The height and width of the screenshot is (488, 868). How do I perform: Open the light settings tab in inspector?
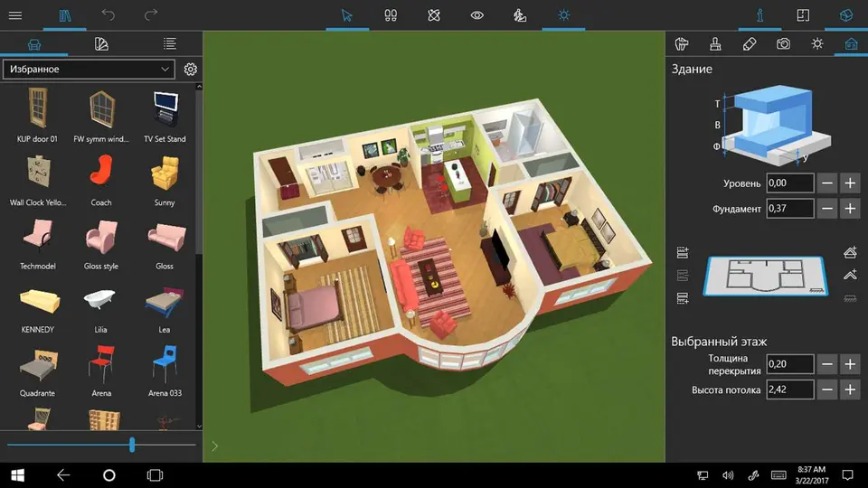(x=817, y=43)
